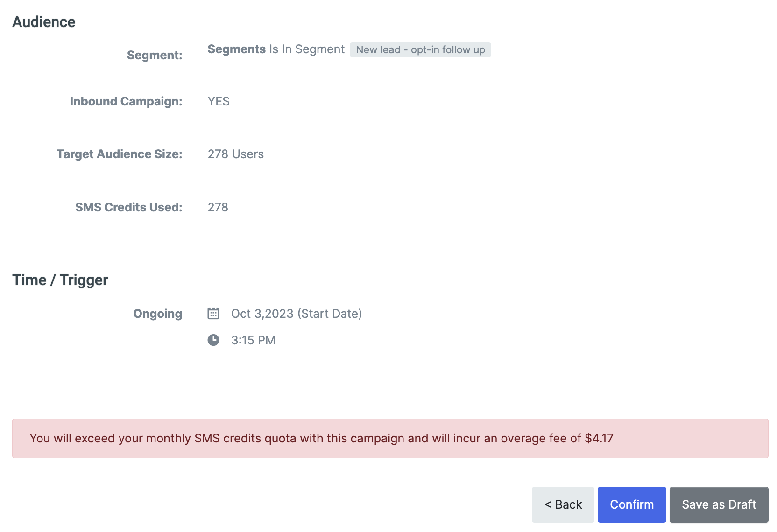Click the Audience section heading
Image resolution: width=777 pixels, height=532 pixels.
(44, 22)
